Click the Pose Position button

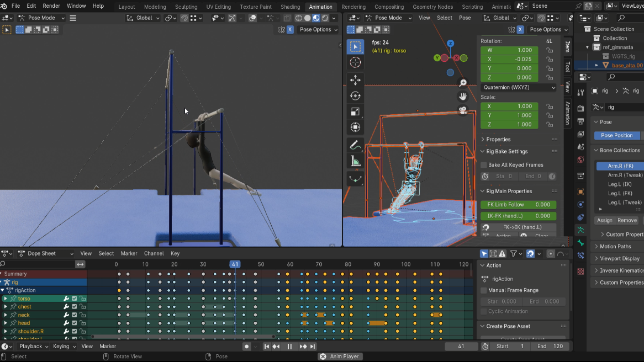pyautogui.click(x=616, y=135)
